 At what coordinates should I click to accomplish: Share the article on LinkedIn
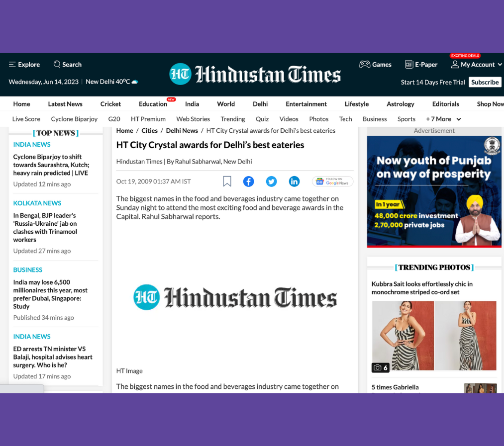[294, 181]
